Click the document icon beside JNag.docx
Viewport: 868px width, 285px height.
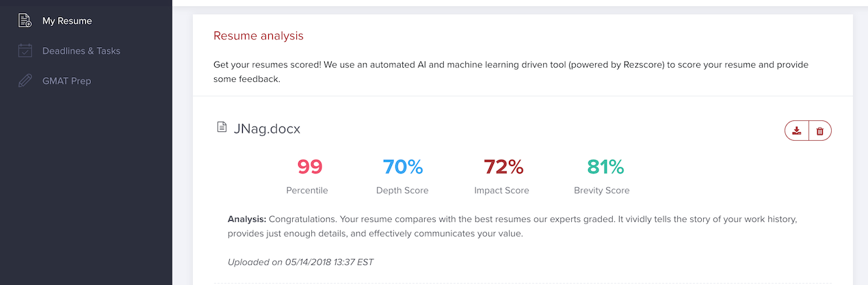222,127
